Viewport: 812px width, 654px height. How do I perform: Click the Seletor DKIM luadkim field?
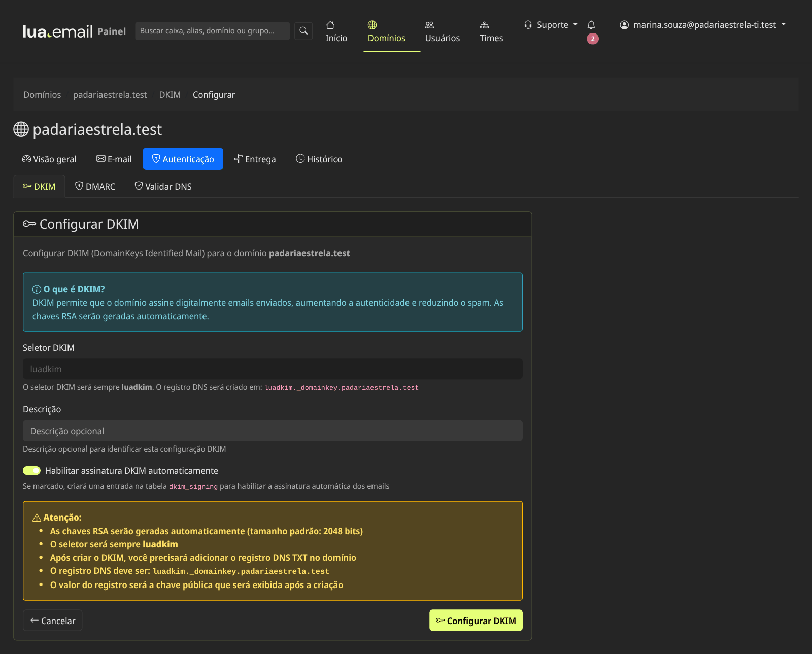coord(273,369)
